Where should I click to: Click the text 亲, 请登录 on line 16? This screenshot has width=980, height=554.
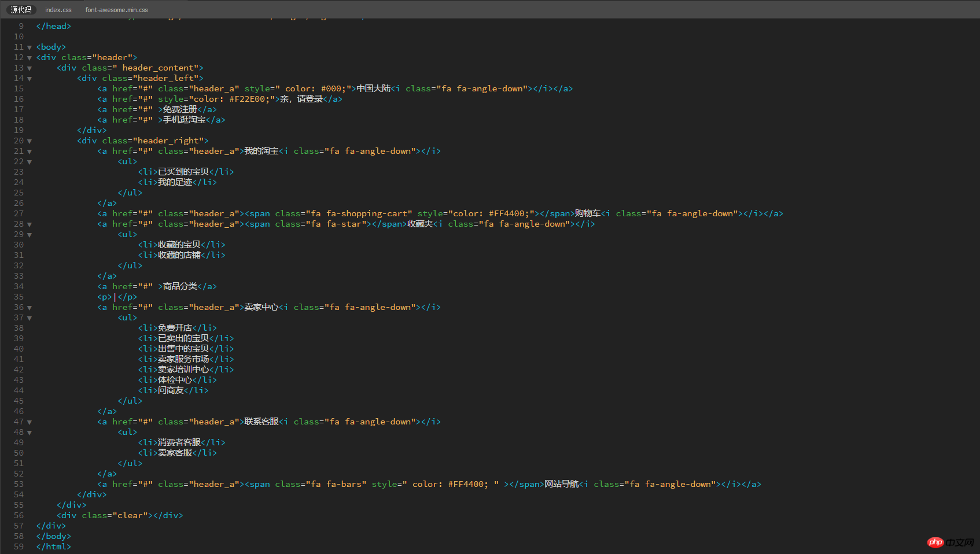301,99
